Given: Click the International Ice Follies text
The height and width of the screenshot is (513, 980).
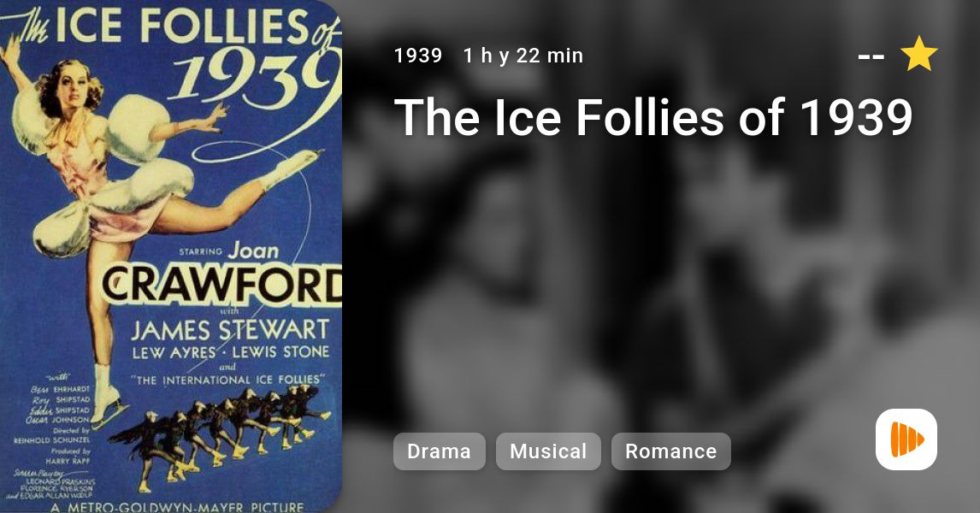Looking at the screenshot, I should (228, 380).
